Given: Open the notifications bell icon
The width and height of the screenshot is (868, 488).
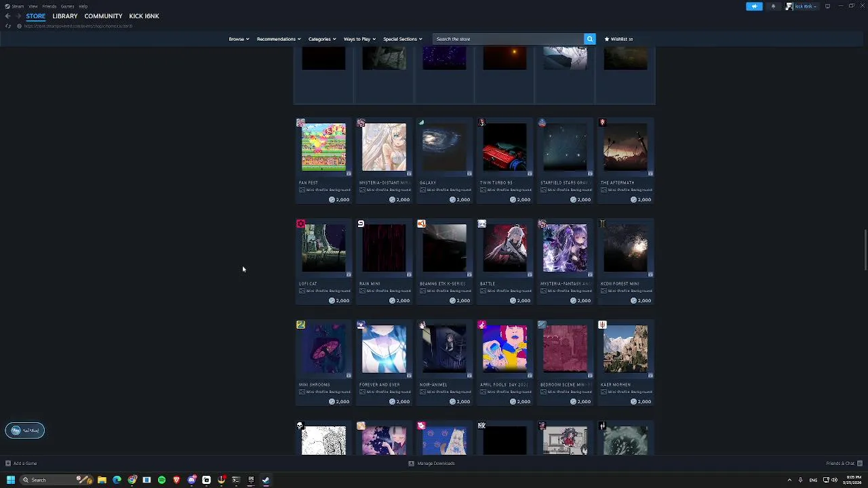Looking at the screenshot, I should [x=773, y=6].
